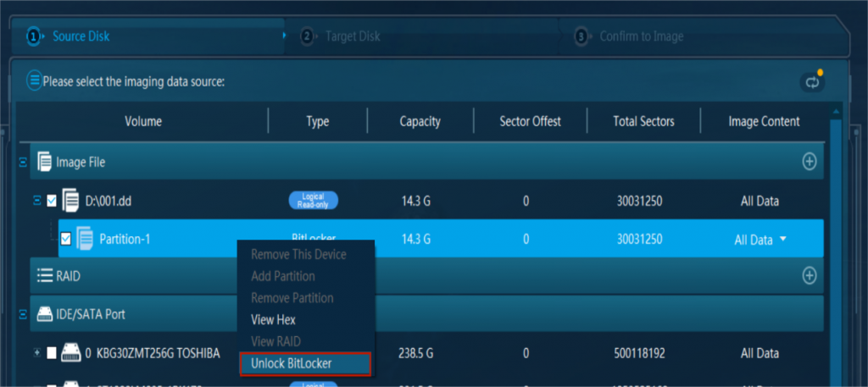
Task: Collapse the D:\001.dd tree node
Action: point(36,202)
